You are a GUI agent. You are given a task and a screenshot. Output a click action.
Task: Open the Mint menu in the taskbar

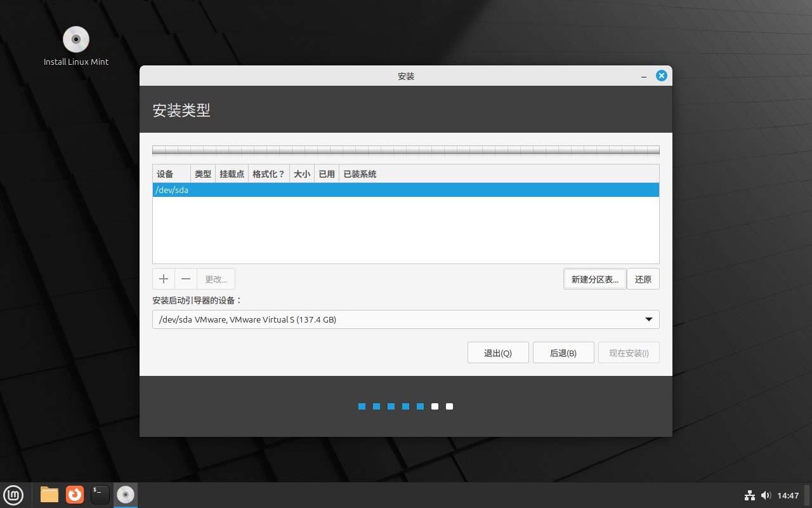(x=13, y=495)
